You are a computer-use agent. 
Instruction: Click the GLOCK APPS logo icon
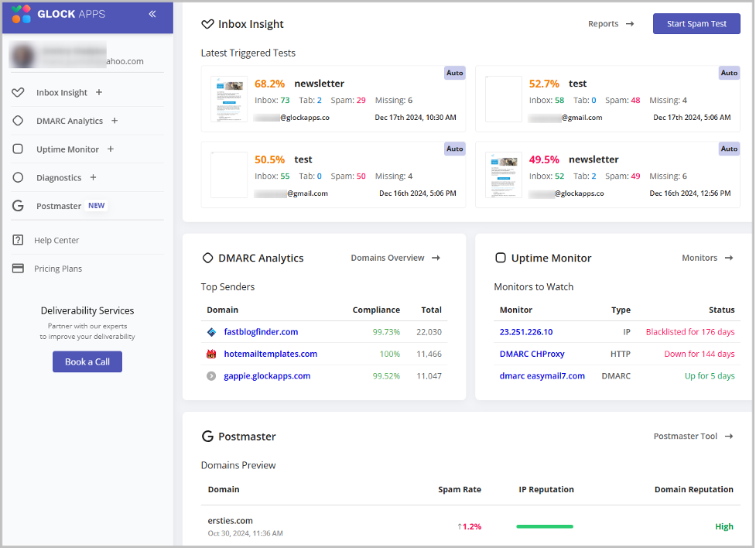(x=22, y=14)
